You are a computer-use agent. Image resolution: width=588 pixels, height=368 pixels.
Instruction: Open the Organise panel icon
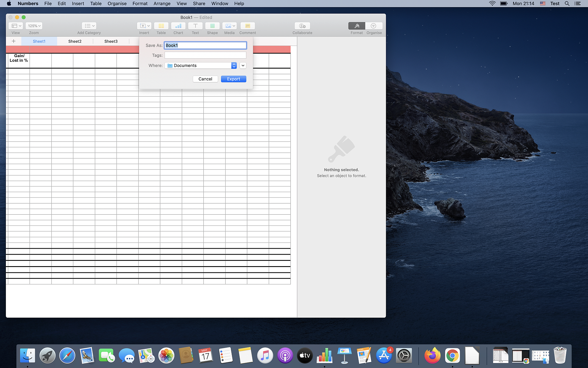coord(374,26)
